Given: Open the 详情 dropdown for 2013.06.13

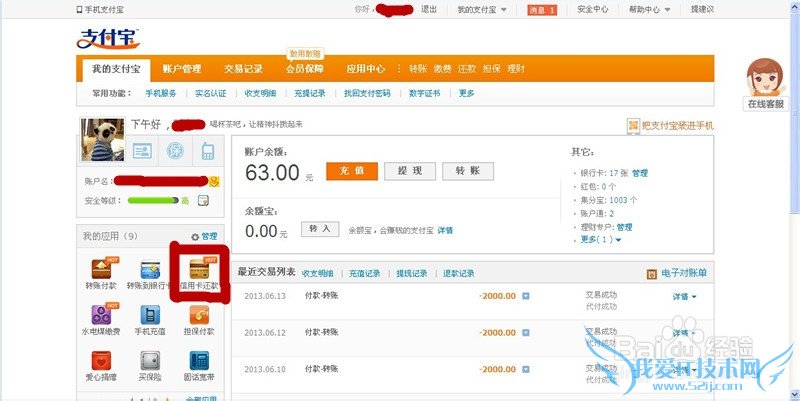Looking at the screenshot, I should coord(685,296).
